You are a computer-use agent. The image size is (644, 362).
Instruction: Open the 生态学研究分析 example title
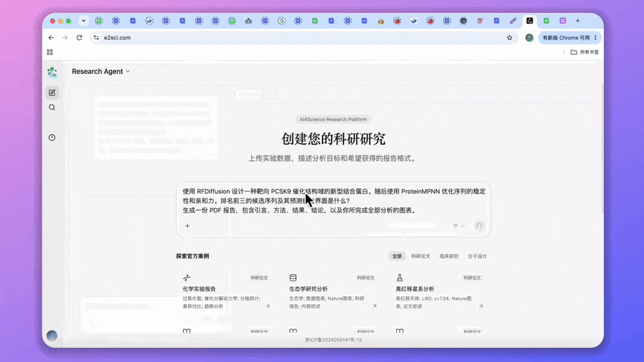pyautogui.click(x=308, y=289)
